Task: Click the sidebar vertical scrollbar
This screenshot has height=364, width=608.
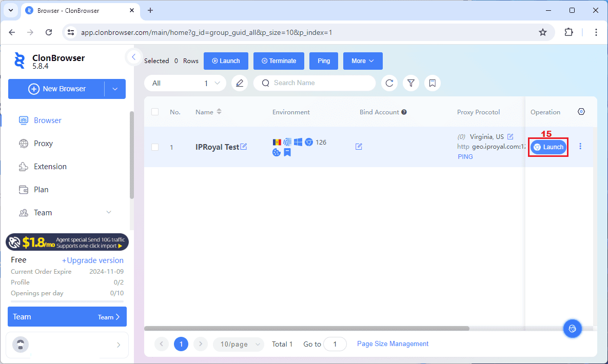Action: pyautogui.click(x=132, y=155)
